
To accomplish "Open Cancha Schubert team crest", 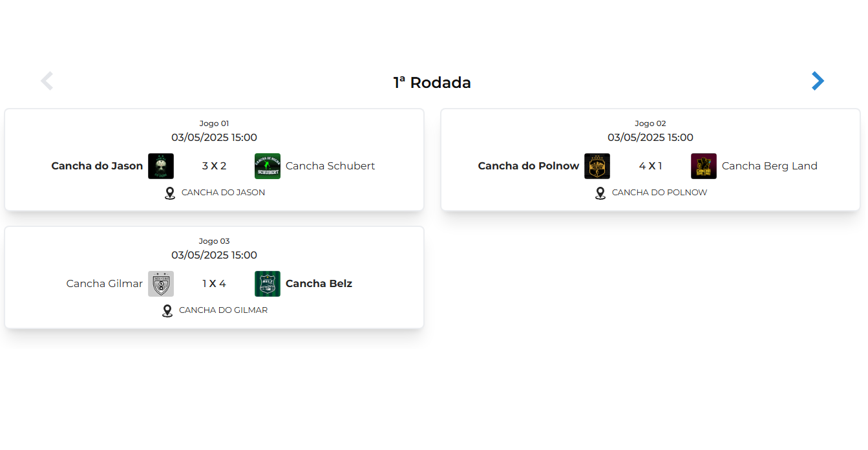I will (x=268, y=166).
